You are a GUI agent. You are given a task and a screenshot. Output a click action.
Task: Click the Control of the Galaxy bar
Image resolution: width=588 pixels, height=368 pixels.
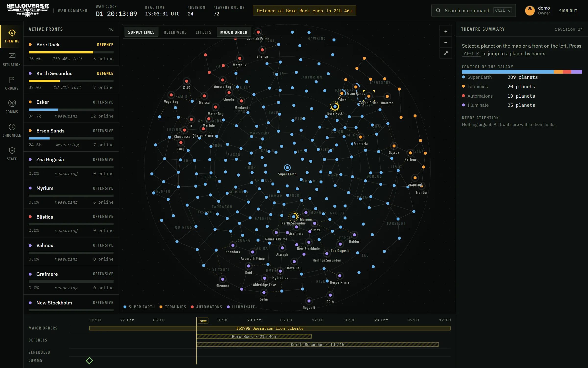click(522, 72)
